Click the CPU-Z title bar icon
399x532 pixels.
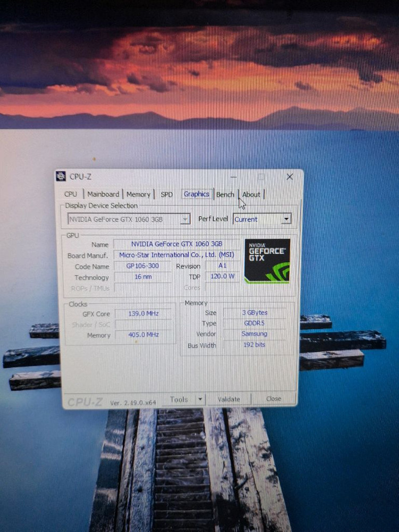(x=61, y=176)
